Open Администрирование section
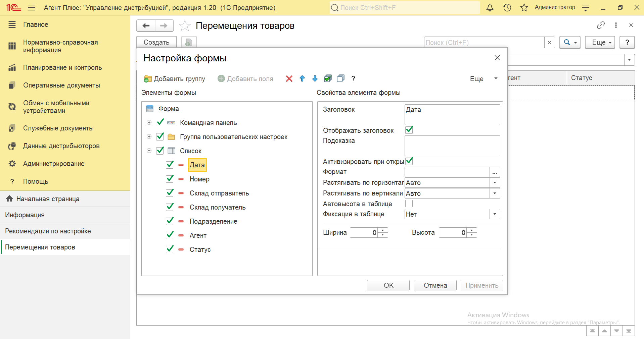Image resolution: width=644 pixels, height=339 pixels. click(x=54, y=164)
